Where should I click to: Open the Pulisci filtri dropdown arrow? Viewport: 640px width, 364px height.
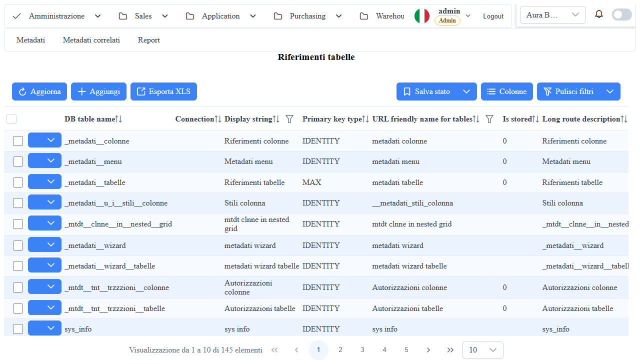610,91
